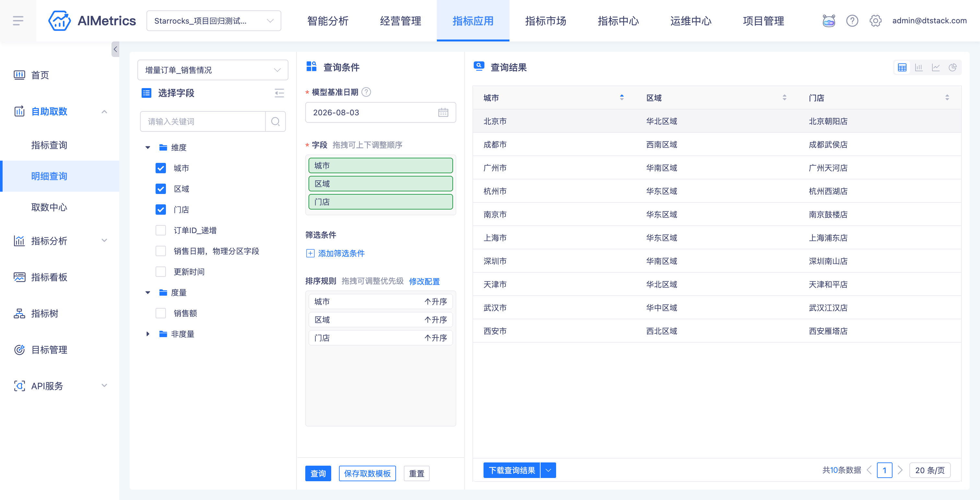
Task: Select the 城市 field tag in 字段 list
Action: pyautogui.click(x=380, y=165)
